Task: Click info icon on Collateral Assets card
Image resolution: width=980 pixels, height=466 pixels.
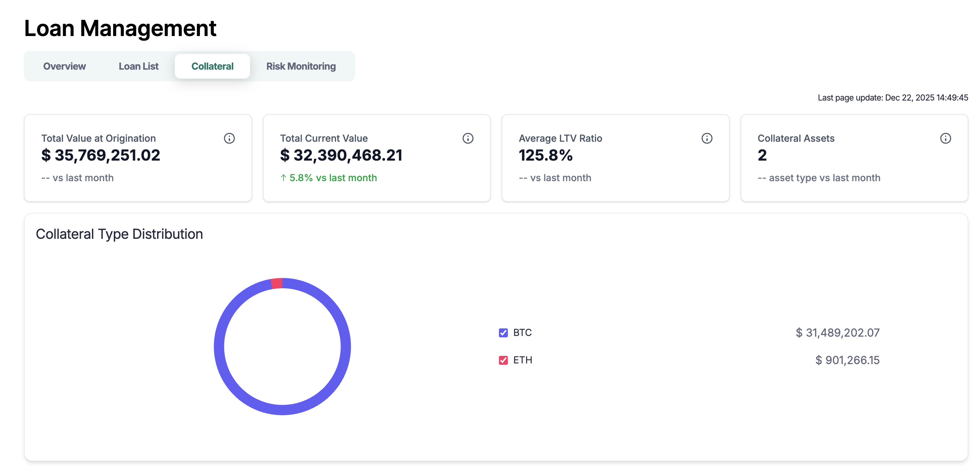Action: point(945,138)
